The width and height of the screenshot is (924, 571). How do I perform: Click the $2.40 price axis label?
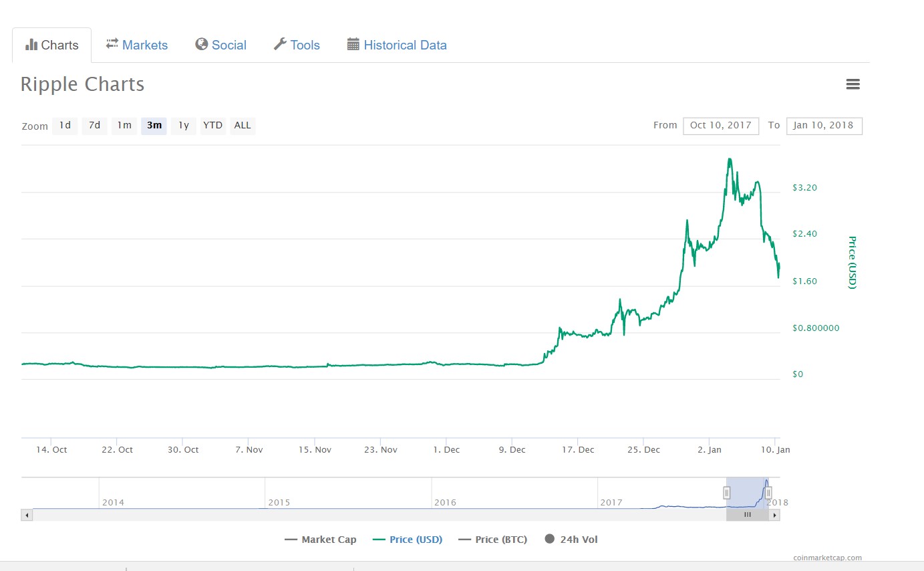pos(805,234)
